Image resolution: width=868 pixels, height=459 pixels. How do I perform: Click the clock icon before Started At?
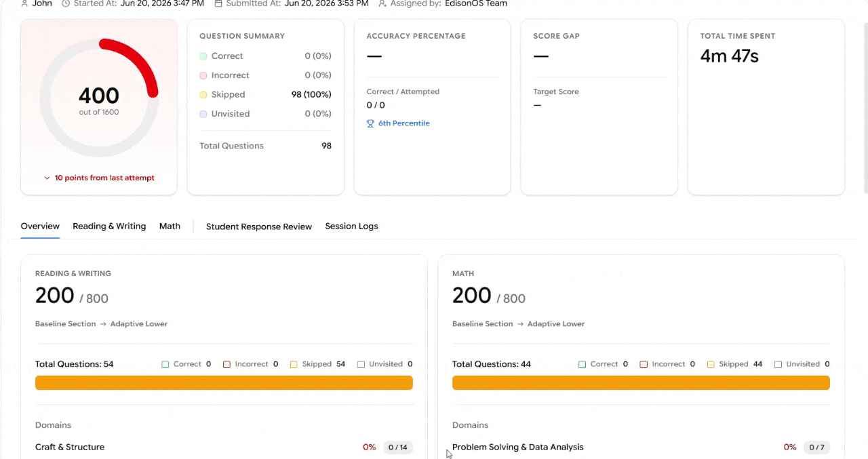[66, 3]
